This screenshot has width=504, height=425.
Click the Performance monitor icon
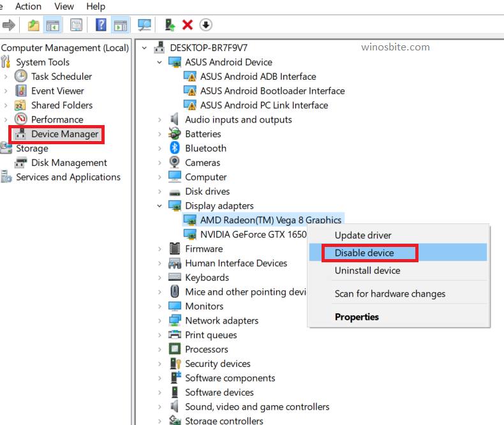pyautogui.click(x=21, y=119)
